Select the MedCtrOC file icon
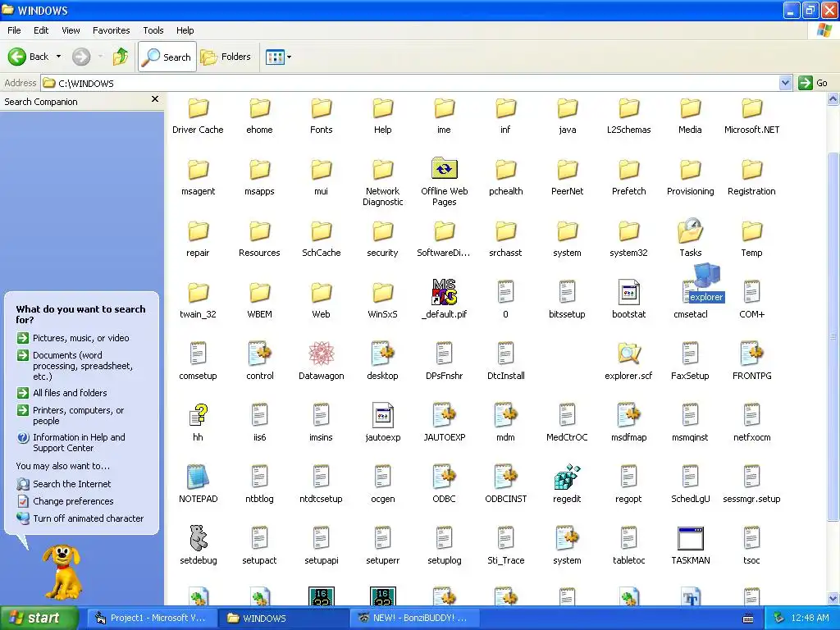840x630 pixels. (567, 415)
